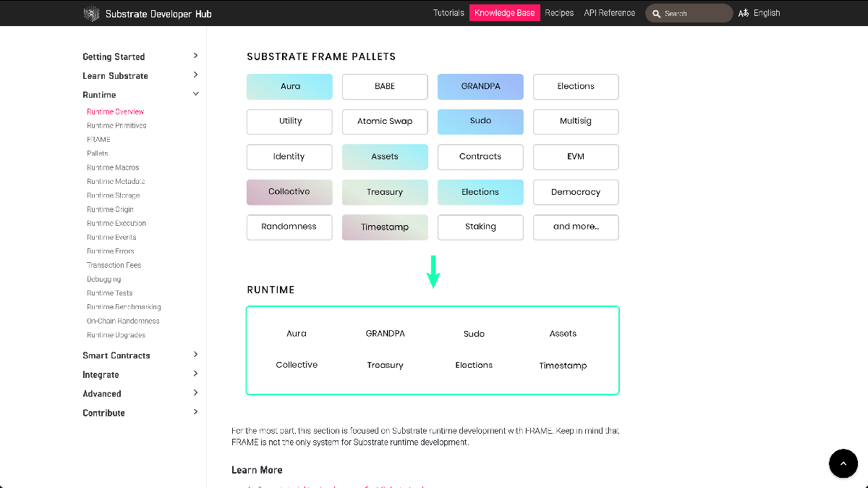Click inside the Search input field

[691, 13]
